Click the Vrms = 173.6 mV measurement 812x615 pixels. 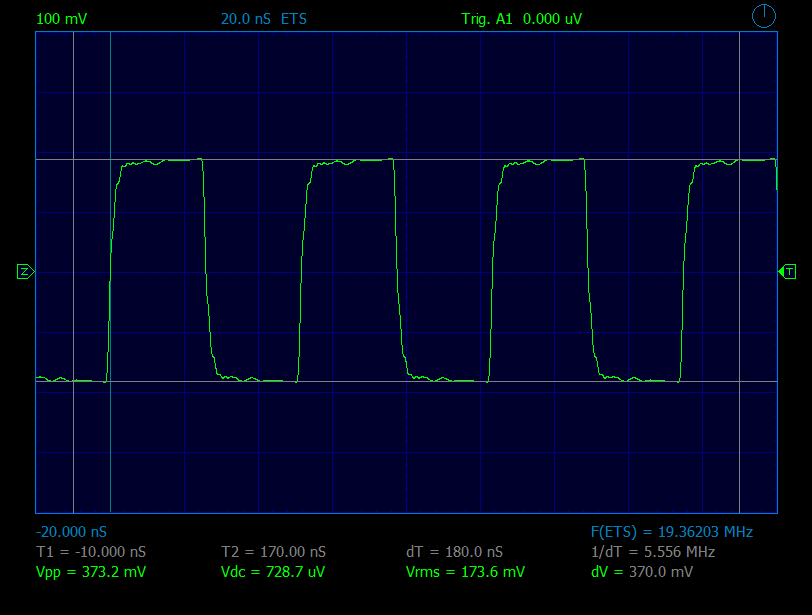[x=465, y=572]
